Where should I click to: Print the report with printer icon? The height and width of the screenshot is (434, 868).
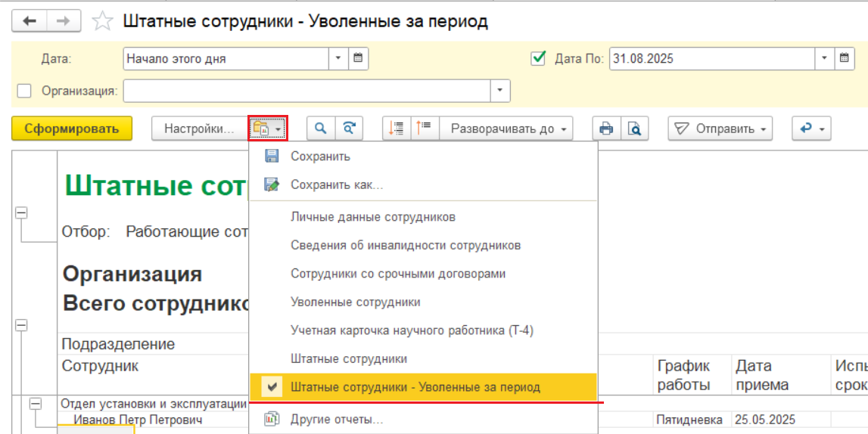606,129
